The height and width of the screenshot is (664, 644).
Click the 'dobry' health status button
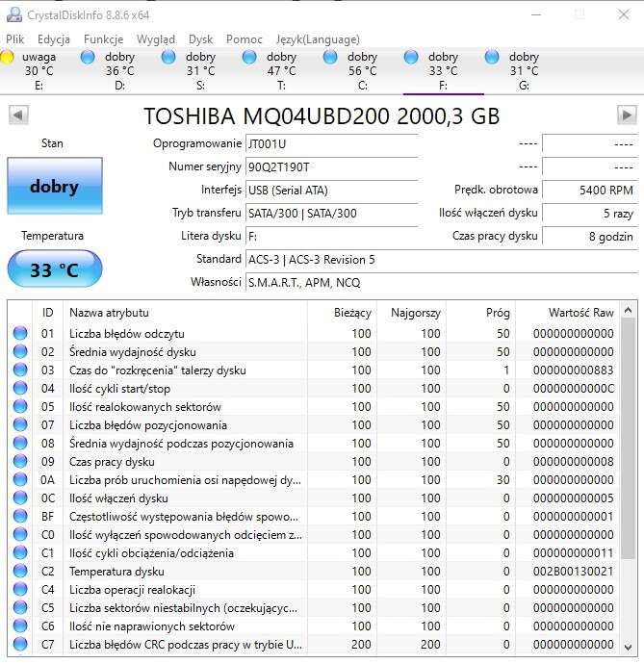point(54,187)
